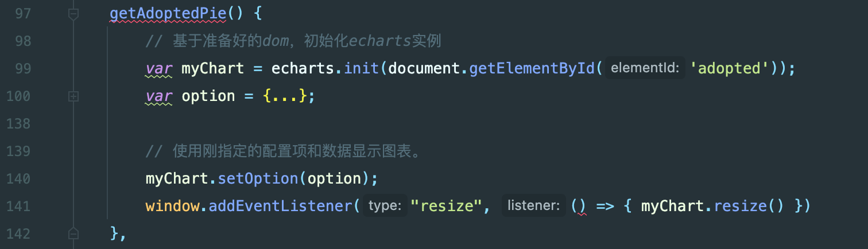The width and height of the screenshot is (868, 249).
Task: Click the setOption method call
Action: tap(257, 178)
